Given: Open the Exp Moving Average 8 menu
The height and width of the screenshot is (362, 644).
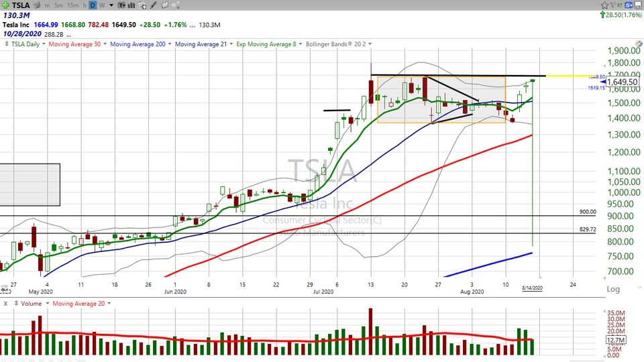Looking at the screenshot, I should click(268, 44).
